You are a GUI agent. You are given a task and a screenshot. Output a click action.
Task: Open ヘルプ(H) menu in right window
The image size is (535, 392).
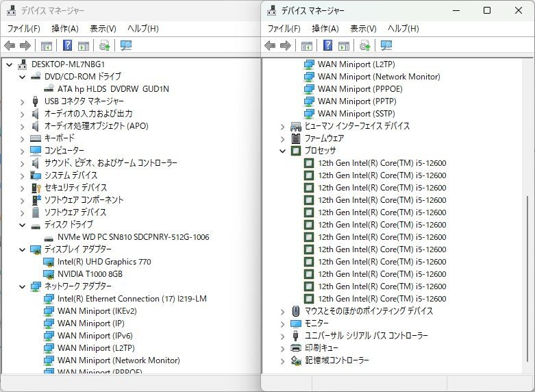pos(403,29)
